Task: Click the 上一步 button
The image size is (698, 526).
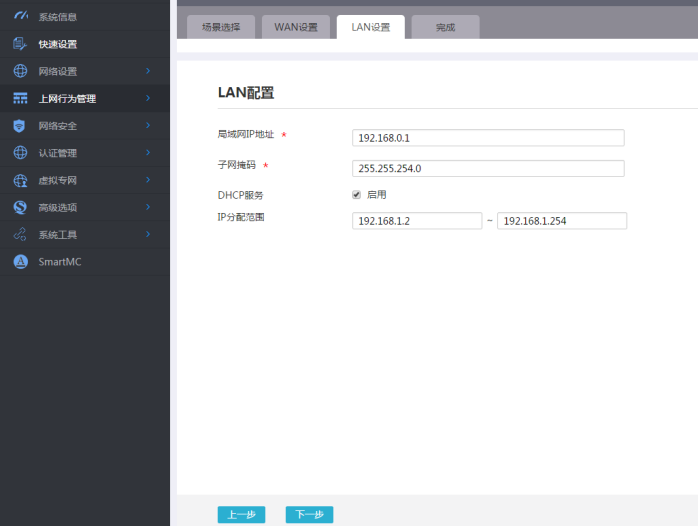Action: (x=241, y=514)
